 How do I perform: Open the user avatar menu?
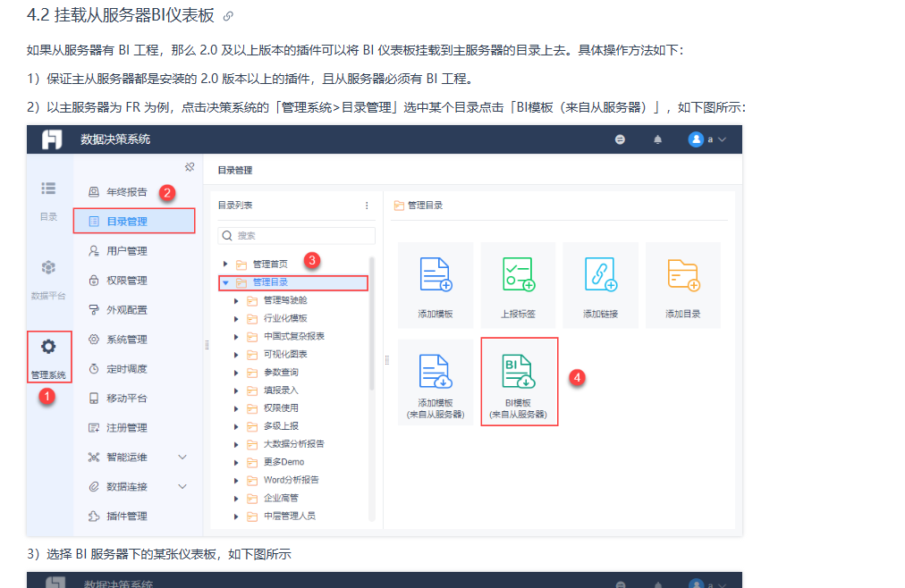pos(707,139)
